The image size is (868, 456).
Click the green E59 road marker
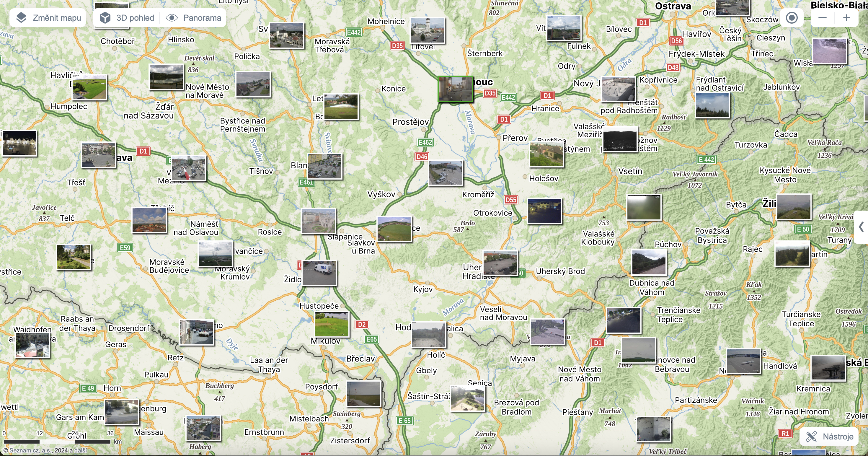[125, 248]
